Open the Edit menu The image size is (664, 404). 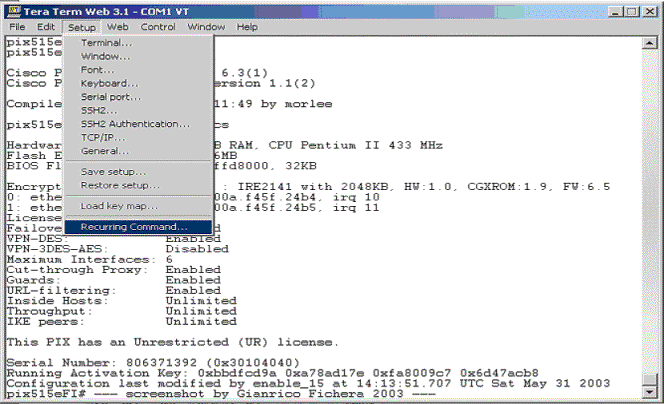click(x=46, y=27)
